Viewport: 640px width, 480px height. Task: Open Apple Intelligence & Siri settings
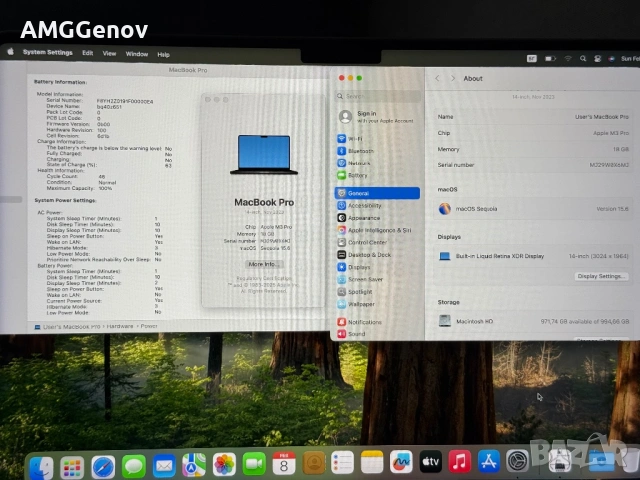379,229
